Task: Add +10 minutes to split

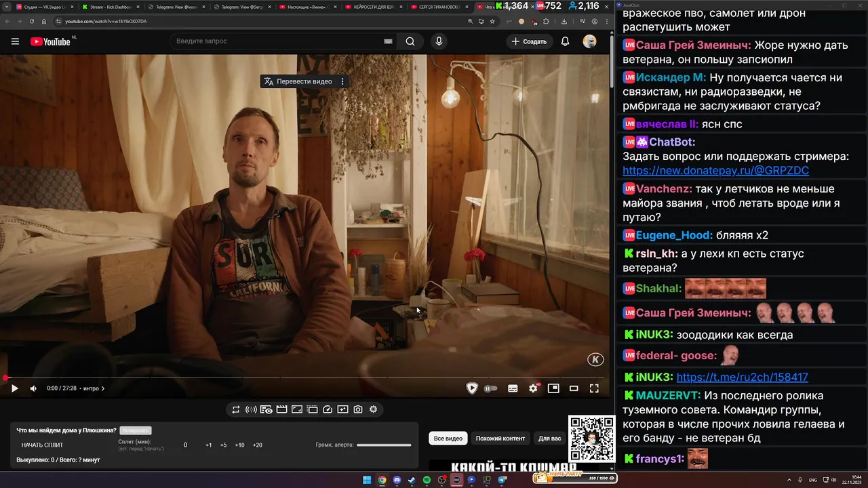Action: pos(239,445)
